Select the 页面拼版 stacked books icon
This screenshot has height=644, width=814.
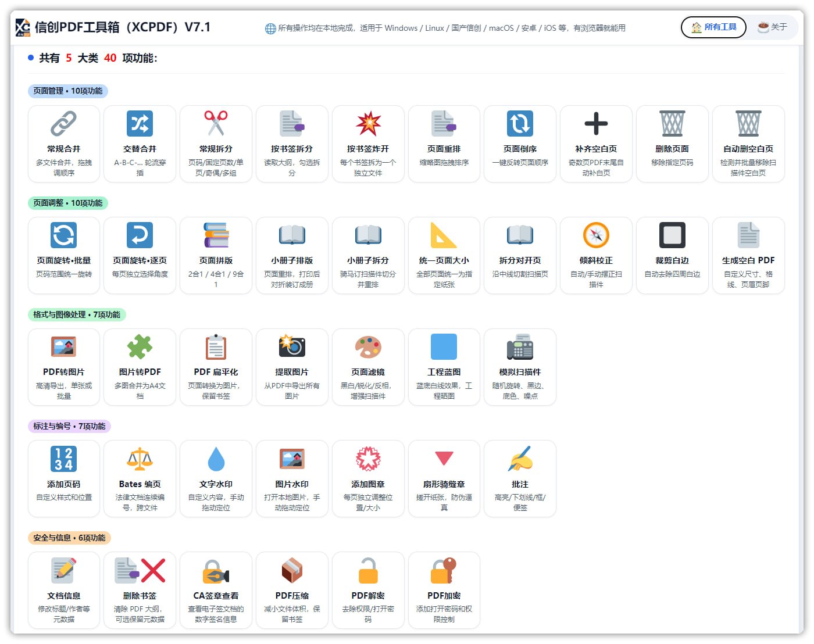(x=216, y=235)
